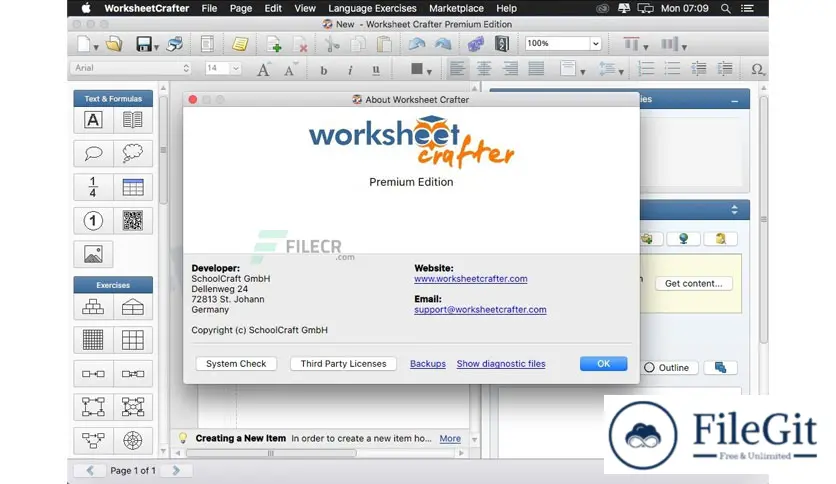The image size is (836, 484).
Task: Select the Outline radio button
Action: tap(649, 368)
